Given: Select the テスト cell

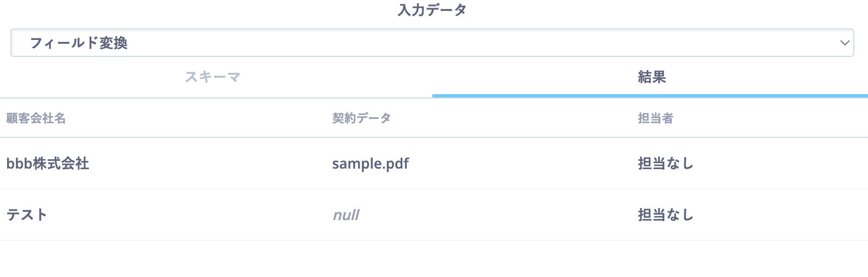Looking at the screenshot, I should [x=27, y=215].
